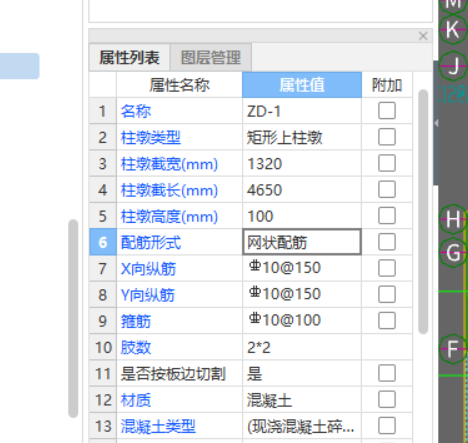
Task: Click axis marker J in drawing
Action: pos(453,66)
